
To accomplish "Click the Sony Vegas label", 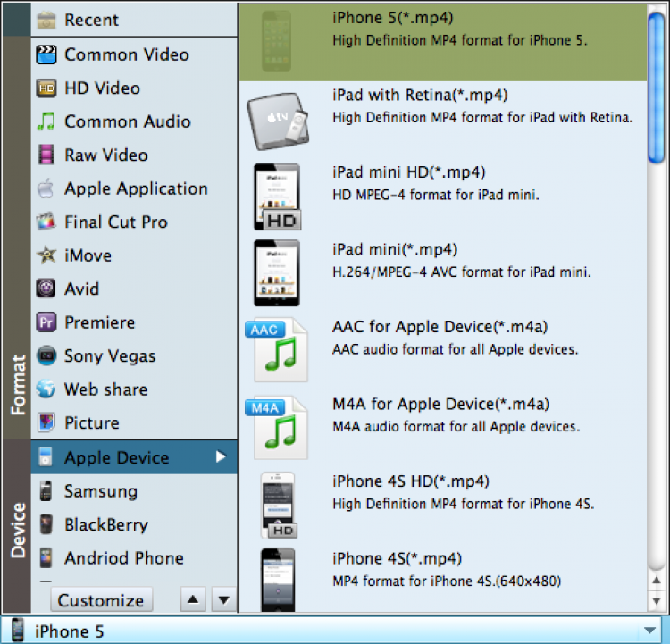I will (x=110, y=356).
